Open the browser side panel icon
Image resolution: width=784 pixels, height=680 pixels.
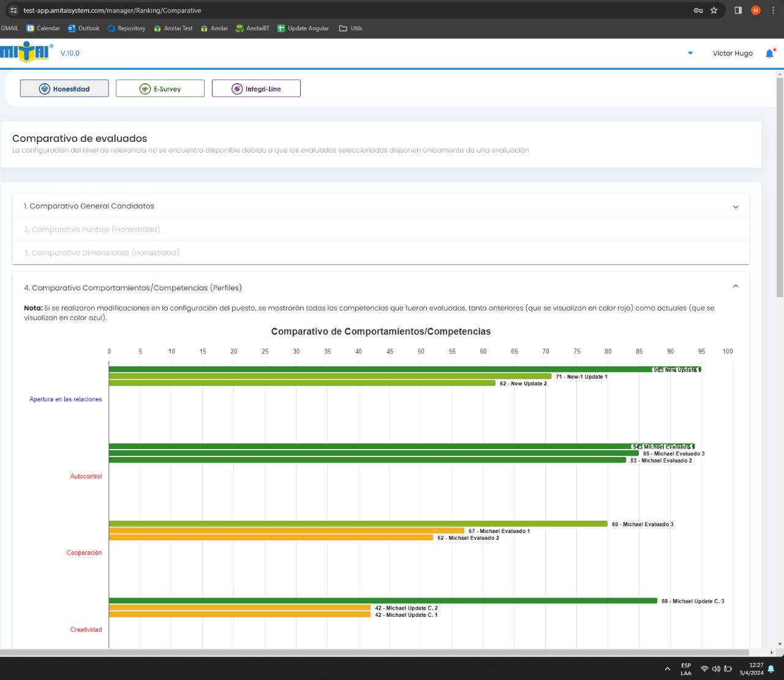coord(738,10)
